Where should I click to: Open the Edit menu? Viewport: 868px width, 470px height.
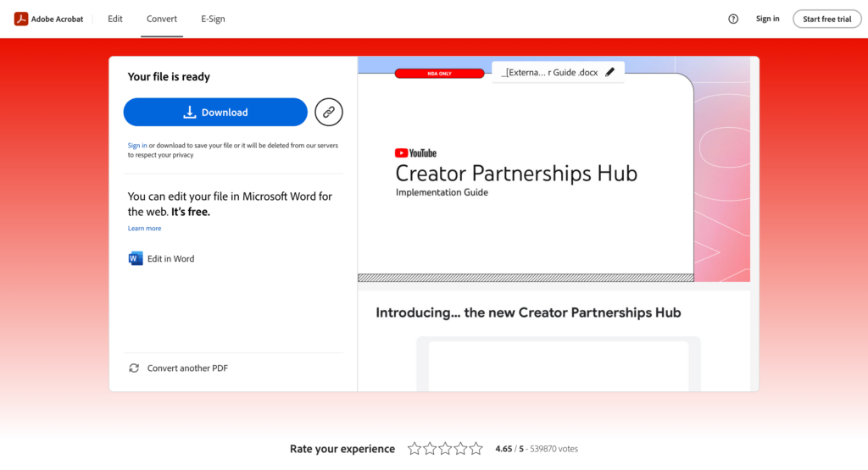pos(115,19)
